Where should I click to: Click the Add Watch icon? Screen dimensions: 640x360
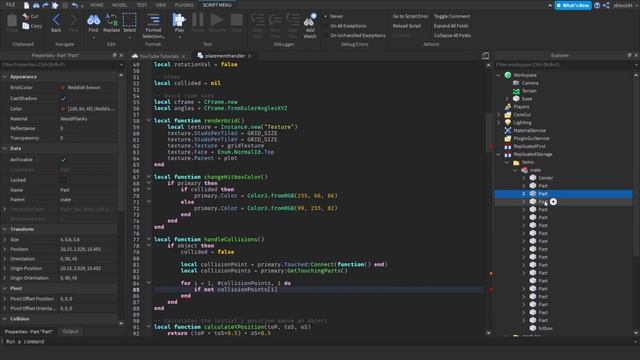click(310, 20)
